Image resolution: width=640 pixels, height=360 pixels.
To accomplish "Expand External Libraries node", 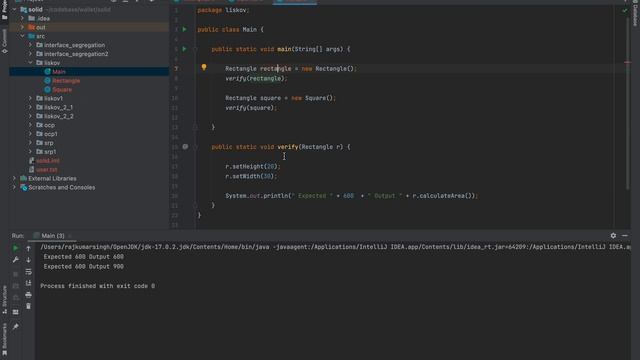I will point(15,178).
